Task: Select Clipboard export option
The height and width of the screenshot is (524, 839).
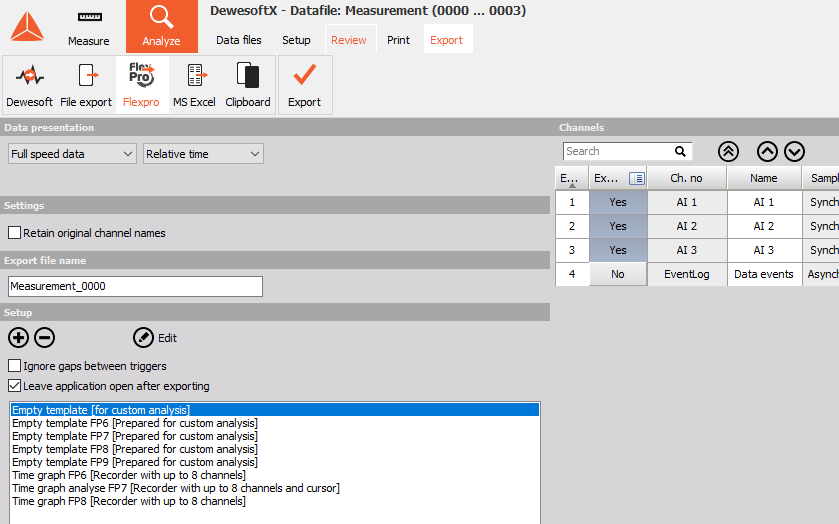Action: coord(248,85)
